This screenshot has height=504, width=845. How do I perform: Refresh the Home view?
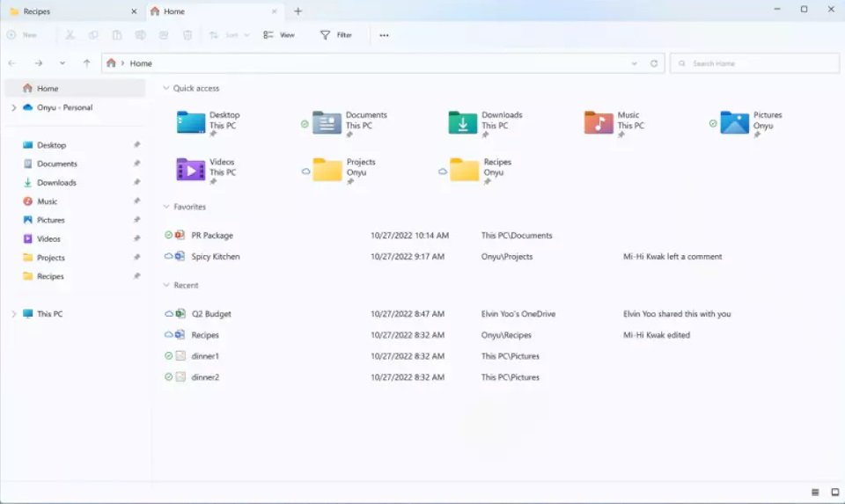pos(654,63)
